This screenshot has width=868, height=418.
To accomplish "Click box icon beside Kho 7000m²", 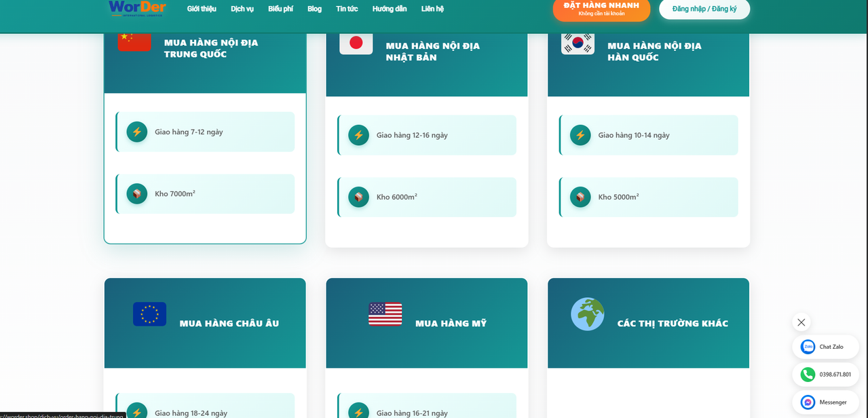I will [137, 194].
